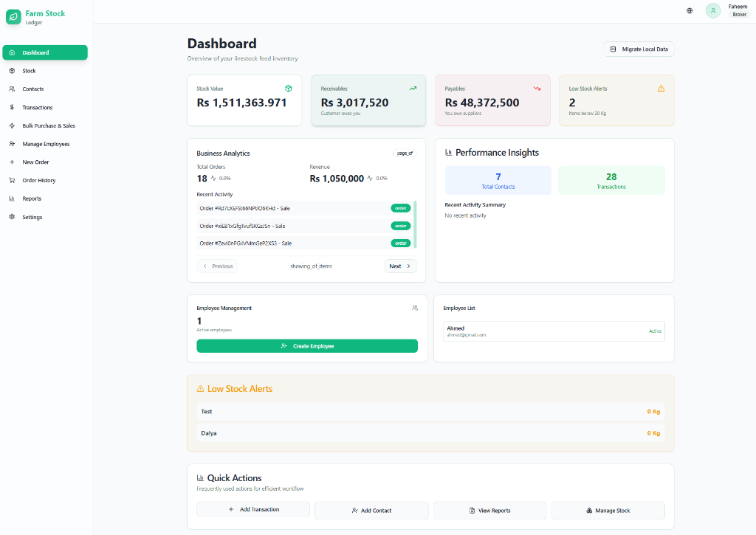Click the Payables trending-down arrow icon
756x535 pixels.
pyautogui.click(x=537, y=89)
